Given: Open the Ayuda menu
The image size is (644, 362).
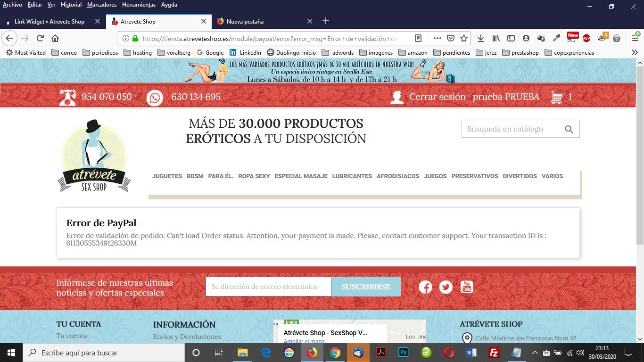Looking at the screenshot, I should pos(169,5).
